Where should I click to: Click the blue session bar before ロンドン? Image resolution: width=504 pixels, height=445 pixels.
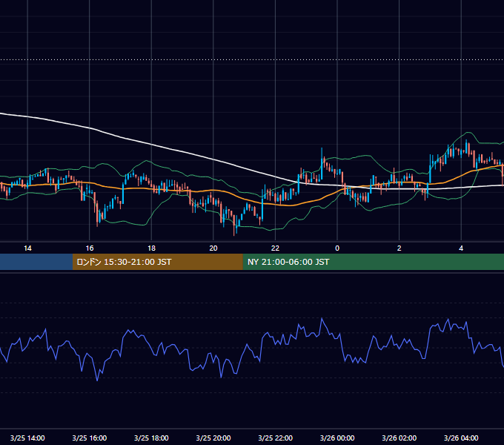36,262
